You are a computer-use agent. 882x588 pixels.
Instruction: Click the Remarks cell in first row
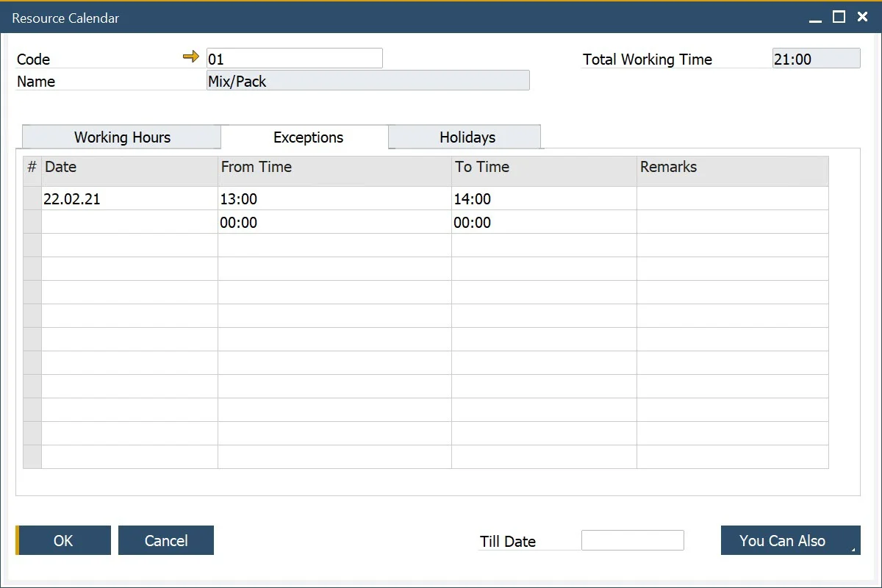click(732, 198)
